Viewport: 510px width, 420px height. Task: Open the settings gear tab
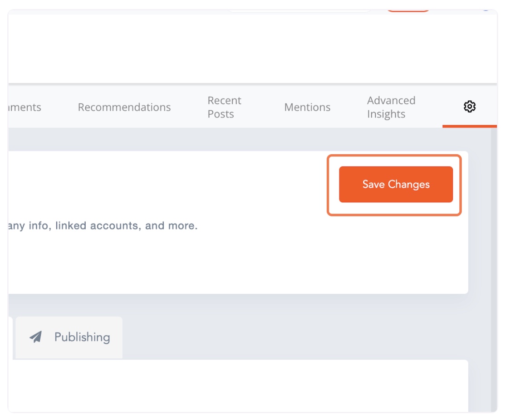469,107
